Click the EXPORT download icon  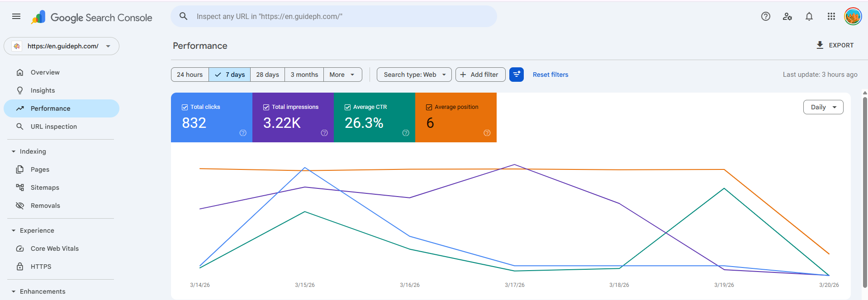820,45
